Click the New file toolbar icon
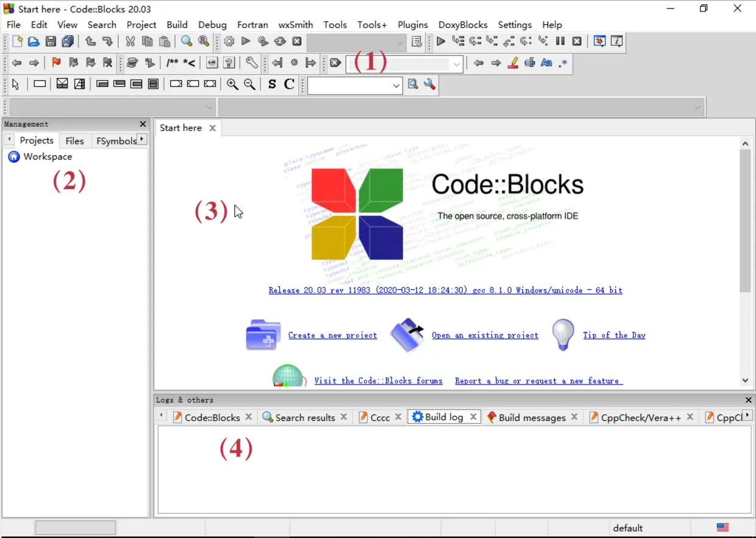The height and width of the screenshot is (538, 756). pyautogui.click(x=17, y=41)
